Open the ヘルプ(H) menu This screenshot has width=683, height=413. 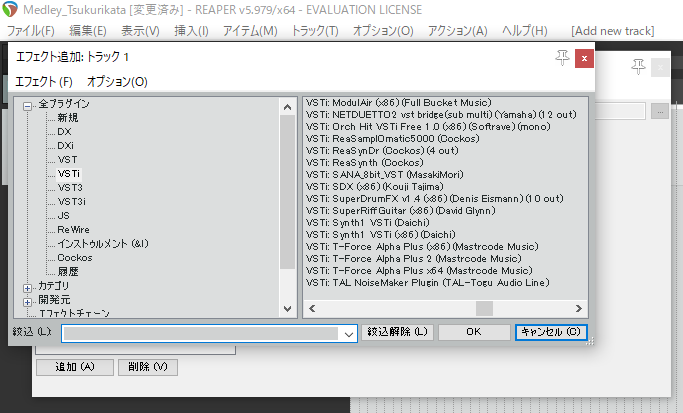click(524, 31)
